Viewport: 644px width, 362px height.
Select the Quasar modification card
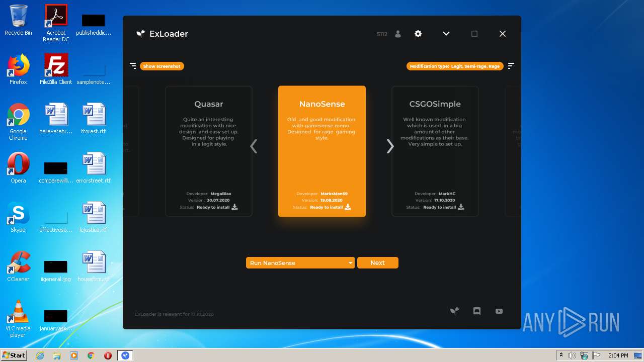pyautogui.click(x=209, y=151)
